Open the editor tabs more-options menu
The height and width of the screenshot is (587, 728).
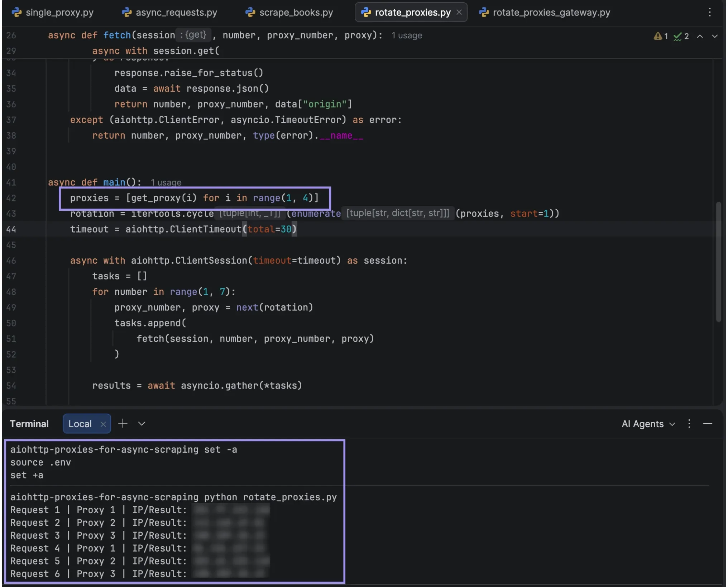[x=709, y=13]
